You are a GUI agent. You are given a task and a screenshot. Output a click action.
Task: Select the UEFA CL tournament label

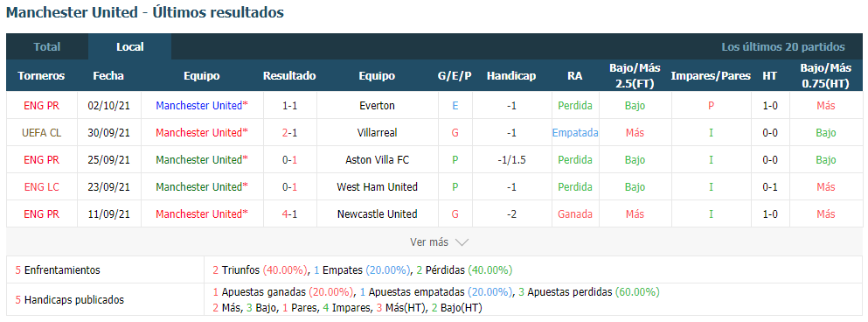coord(41,132)
